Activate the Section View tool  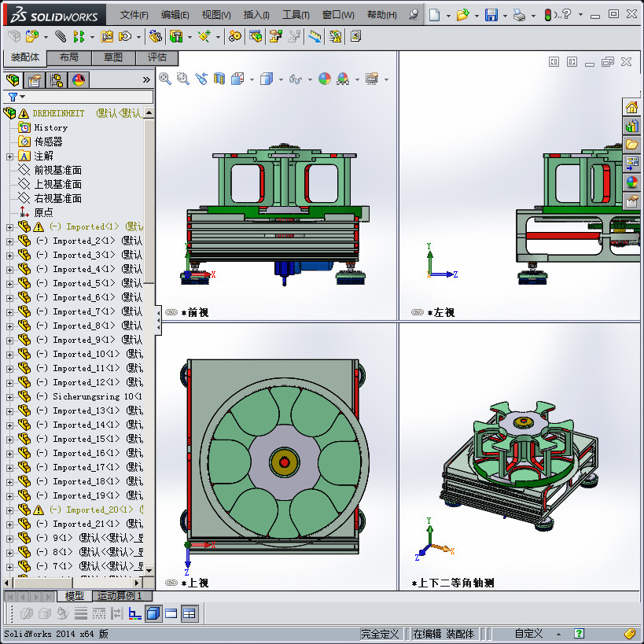pos(218,80)
